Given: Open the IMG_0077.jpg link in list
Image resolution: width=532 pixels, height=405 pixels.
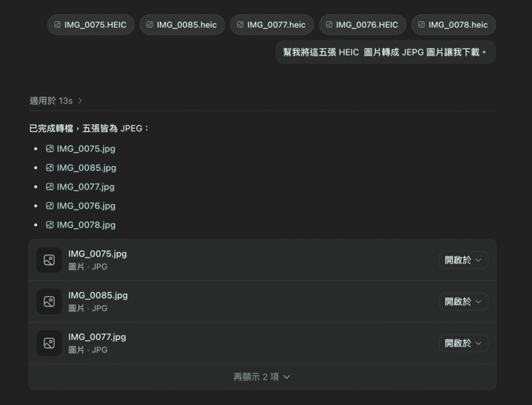Looking at the screenshot, I should (86, 186).
